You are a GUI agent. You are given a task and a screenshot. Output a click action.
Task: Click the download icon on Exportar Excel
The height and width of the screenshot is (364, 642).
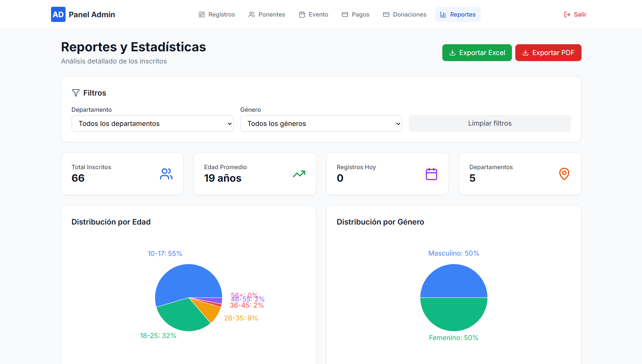(x=452, y=53)
